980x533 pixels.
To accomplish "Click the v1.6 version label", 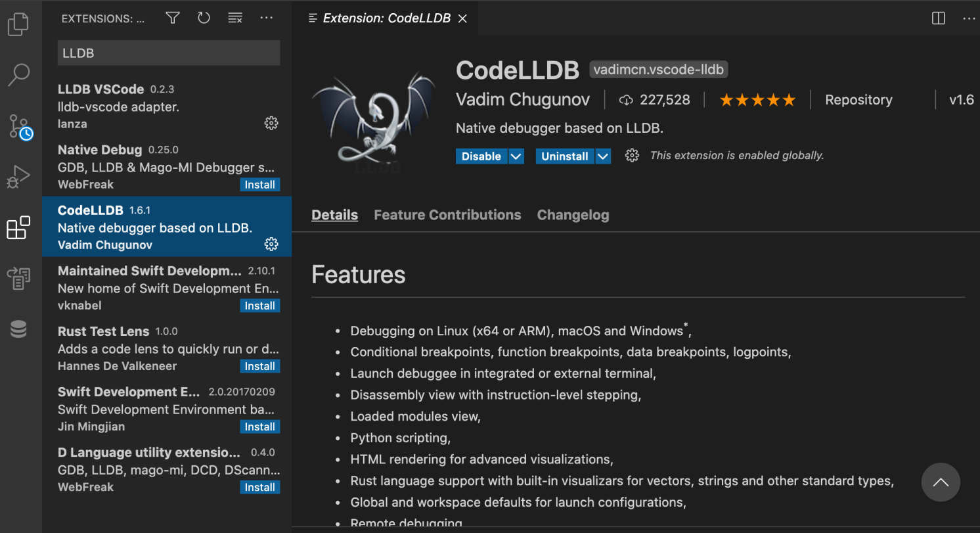I will pos(962,100).
